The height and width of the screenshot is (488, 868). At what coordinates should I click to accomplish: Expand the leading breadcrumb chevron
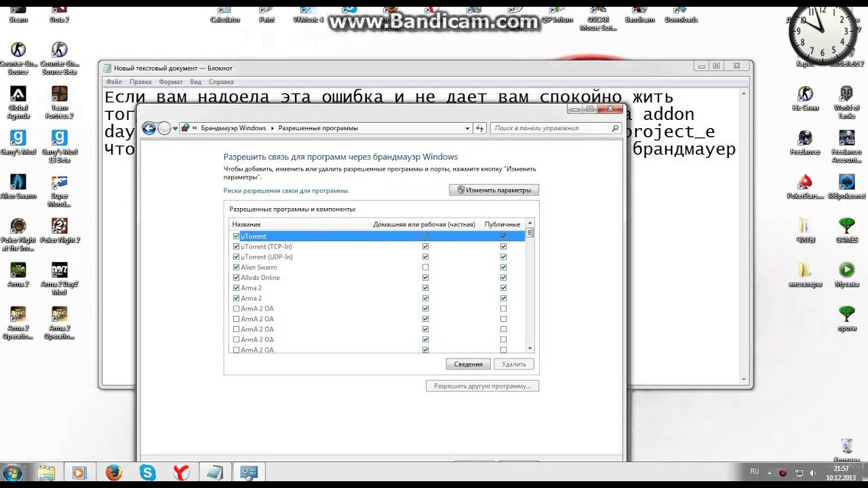195,128
